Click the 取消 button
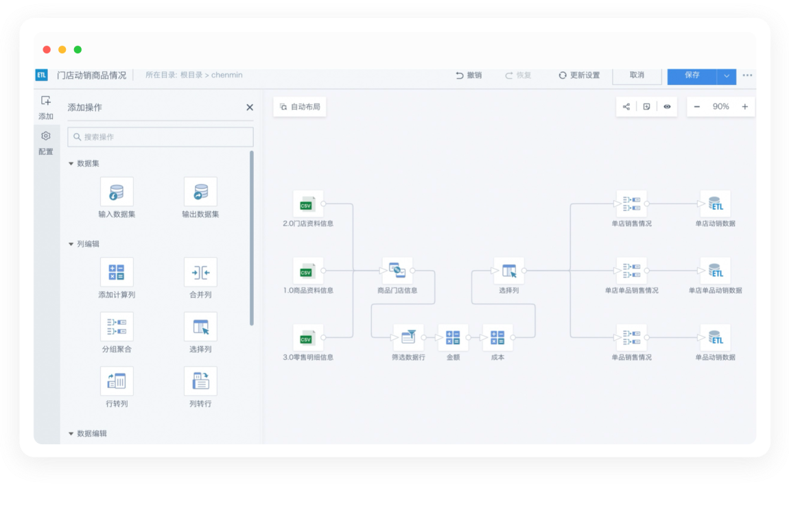 click(637, 75)
